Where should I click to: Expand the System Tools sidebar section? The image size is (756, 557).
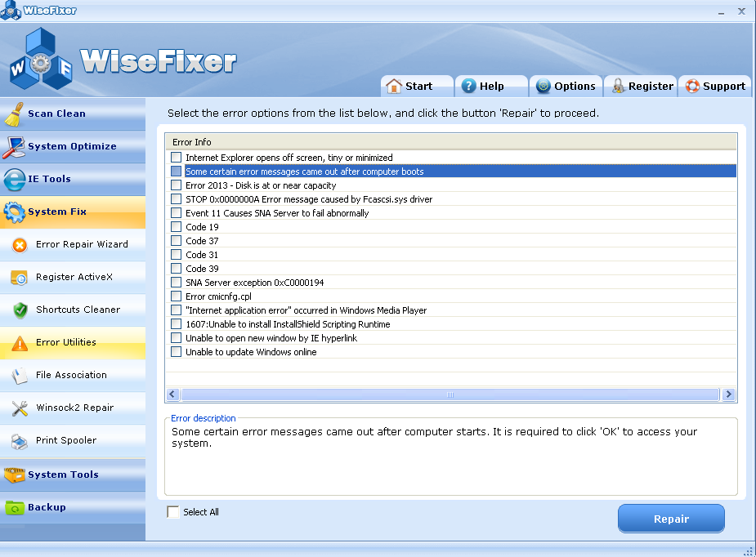pos(73,475)
